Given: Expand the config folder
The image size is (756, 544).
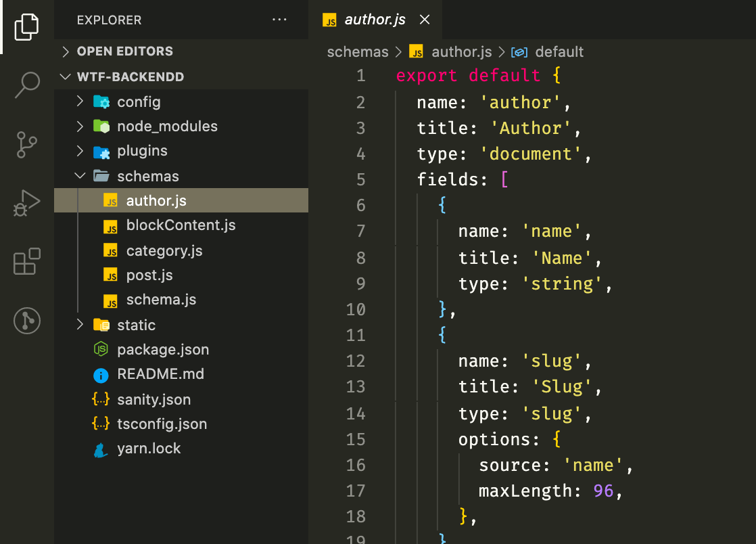Looking at the screenshot, I should tap(139, 102).
